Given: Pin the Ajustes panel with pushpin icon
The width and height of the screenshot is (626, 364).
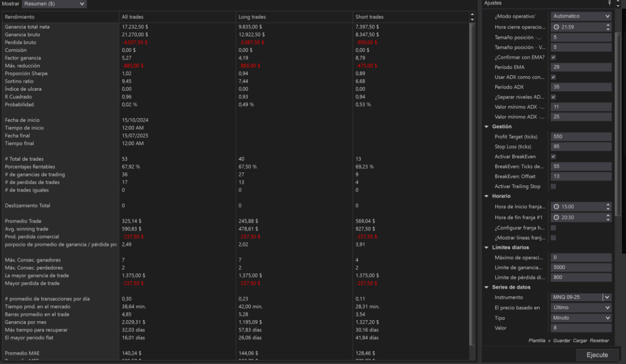Looking at the screenshot, I should [x=609, y=3].
